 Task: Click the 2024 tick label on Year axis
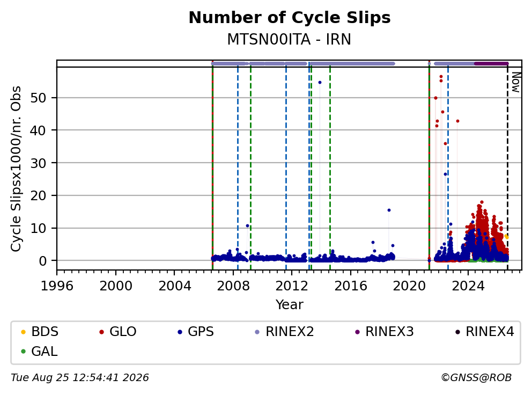point(468,286)
